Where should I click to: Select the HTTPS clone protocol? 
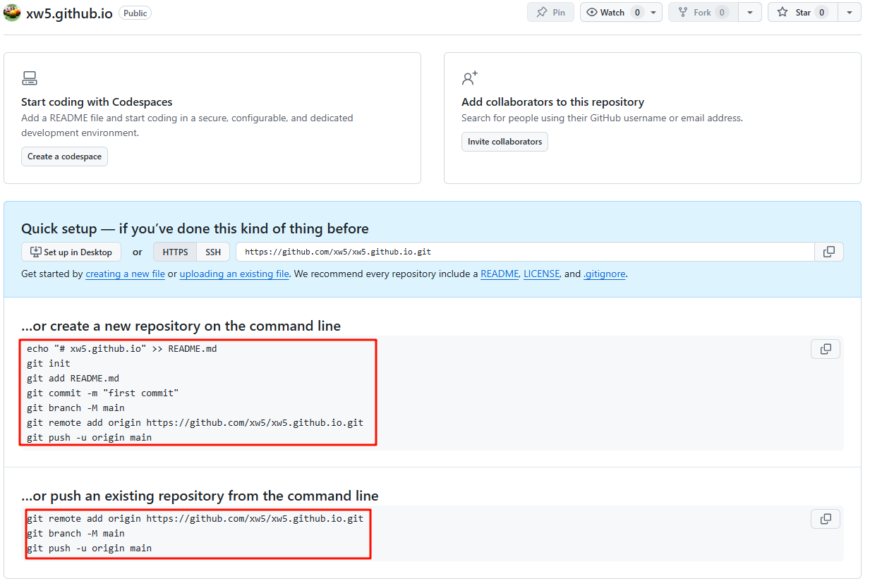point(175,252)
